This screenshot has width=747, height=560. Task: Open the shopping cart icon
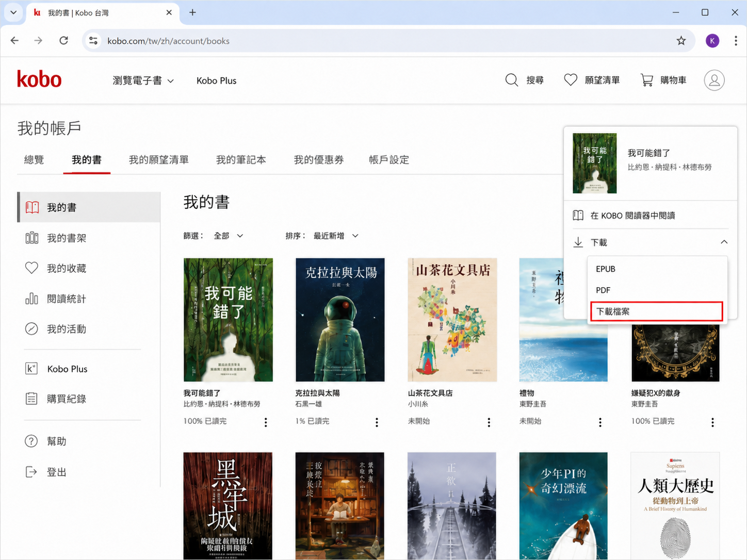tap(646, 80)
